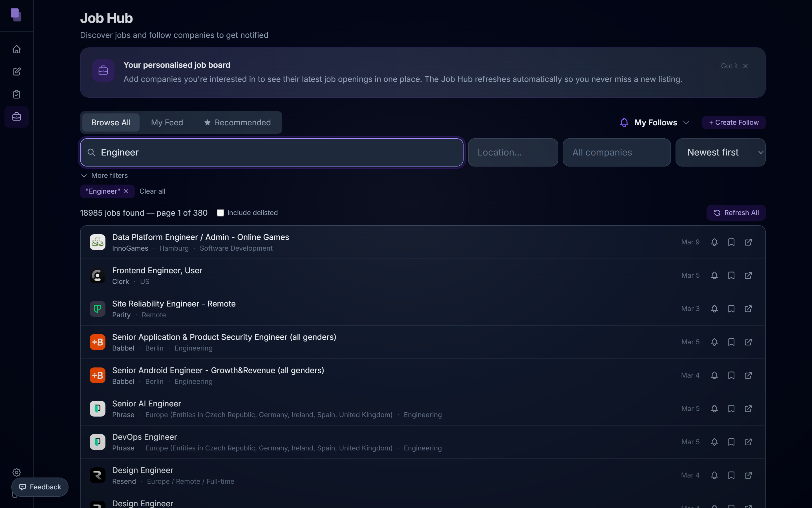
Task: Click the Babbel logo on Senior Android row
Action: click(97, 375)
